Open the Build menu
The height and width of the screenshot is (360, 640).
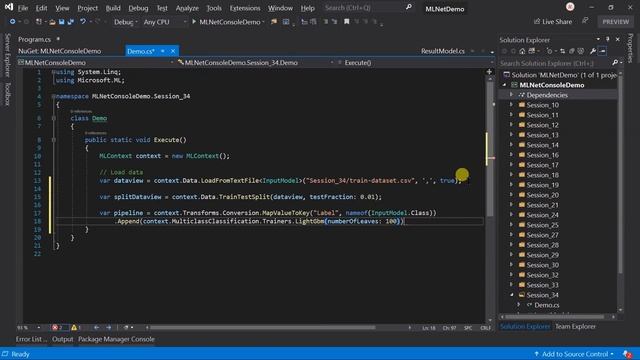[113, 8]
